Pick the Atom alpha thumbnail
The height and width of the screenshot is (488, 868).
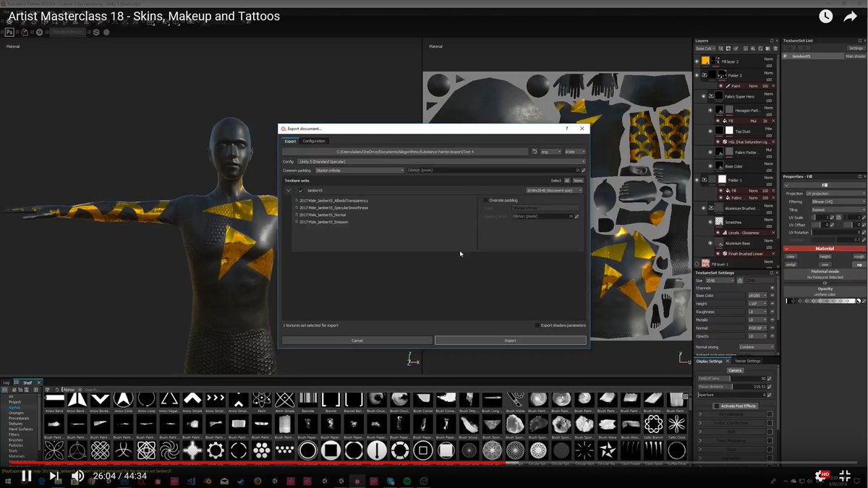tap(262, 401)
